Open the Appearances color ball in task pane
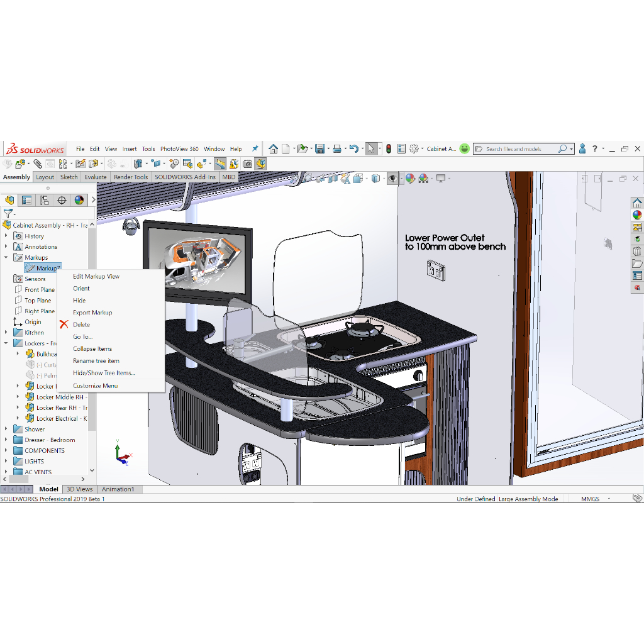This screenshot has height=644, width=644. point(637,215)
